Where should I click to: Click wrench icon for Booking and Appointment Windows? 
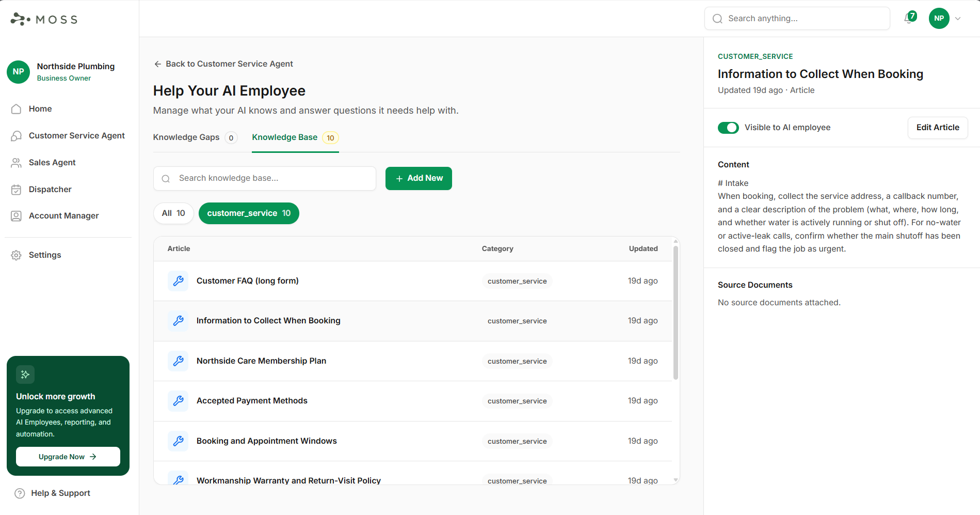pos(178,441)
